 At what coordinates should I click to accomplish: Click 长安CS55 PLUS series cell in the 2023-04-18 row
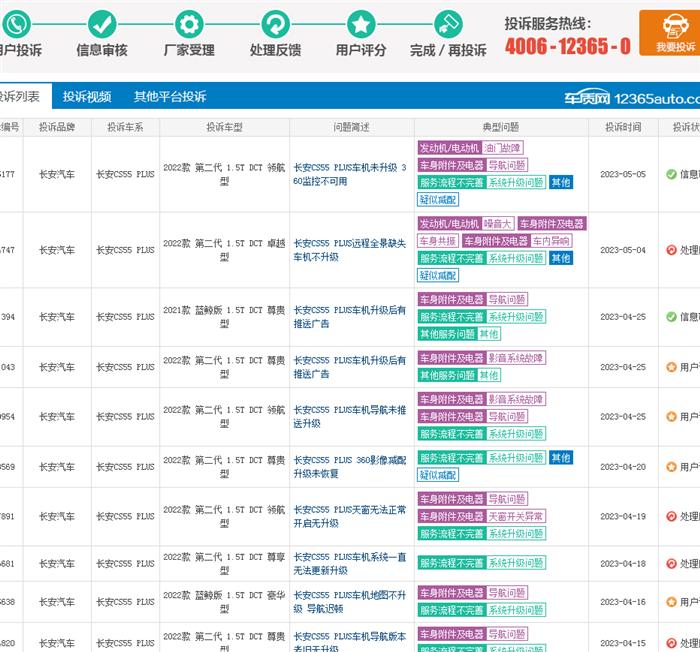[125, 564]
